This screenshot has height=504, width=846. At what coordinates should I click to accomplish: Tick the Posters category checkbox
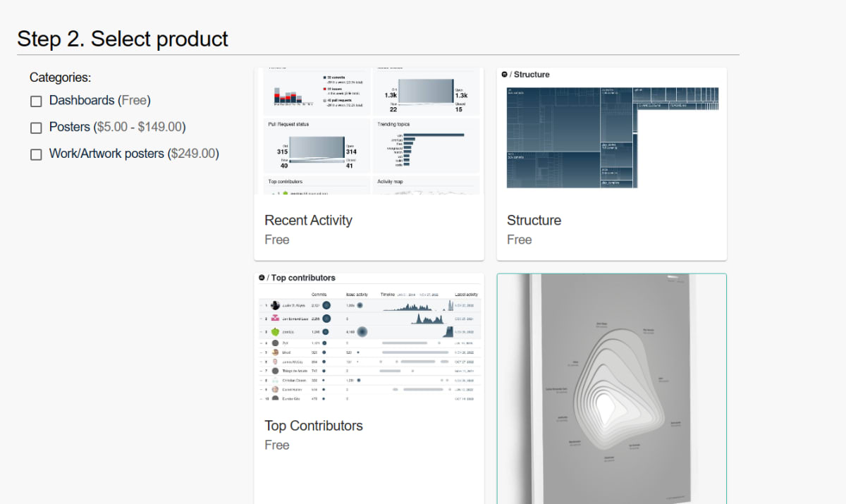pyautogui.click(x=36, y=128)
